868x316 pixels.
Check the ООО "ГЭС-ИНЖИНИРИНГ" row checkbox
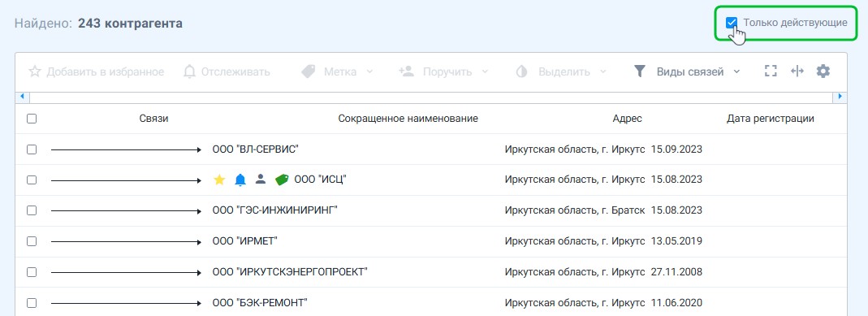[32, 211]
